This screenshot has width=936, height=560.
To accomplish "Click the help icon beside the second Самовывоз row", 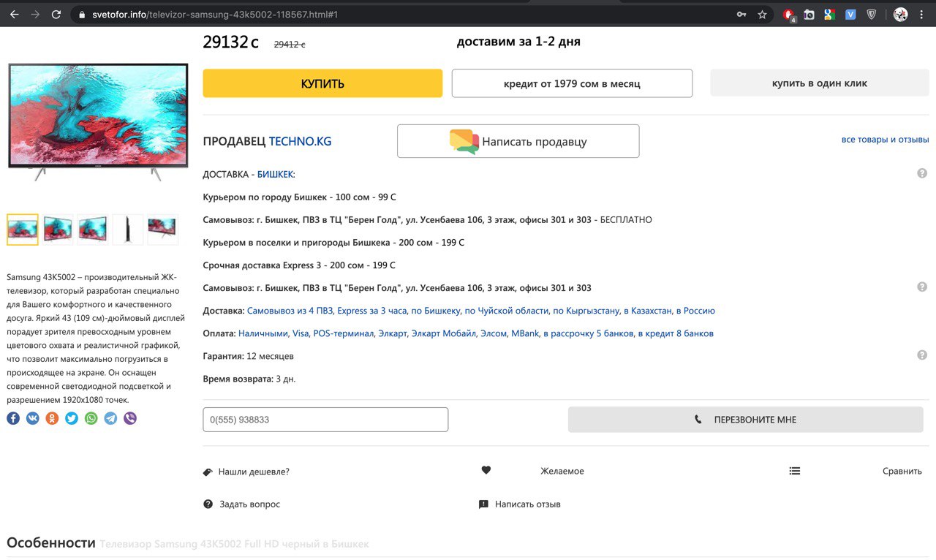I will [x=922, y=287].
